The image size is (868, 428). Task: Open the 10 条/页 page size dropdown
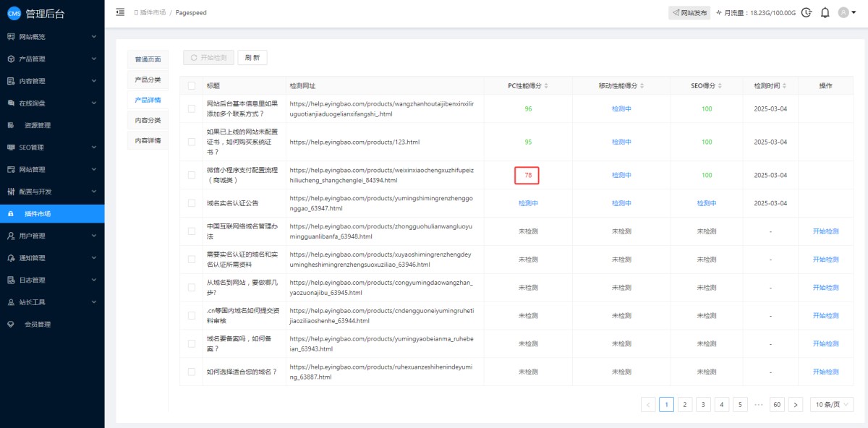point(831,404)
